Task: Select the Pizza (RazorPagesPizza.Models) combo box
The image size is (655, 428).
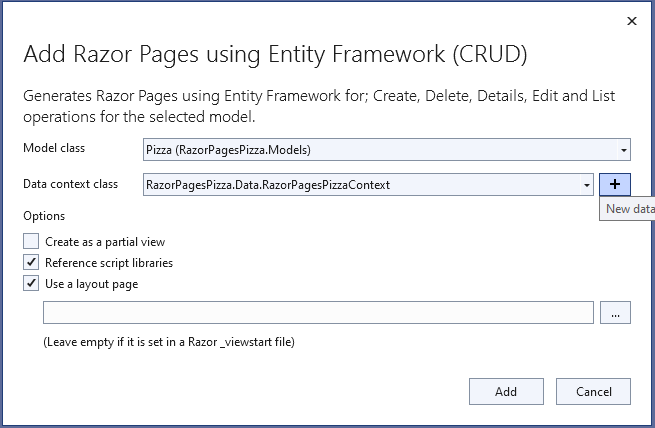Action: (380, 150)
